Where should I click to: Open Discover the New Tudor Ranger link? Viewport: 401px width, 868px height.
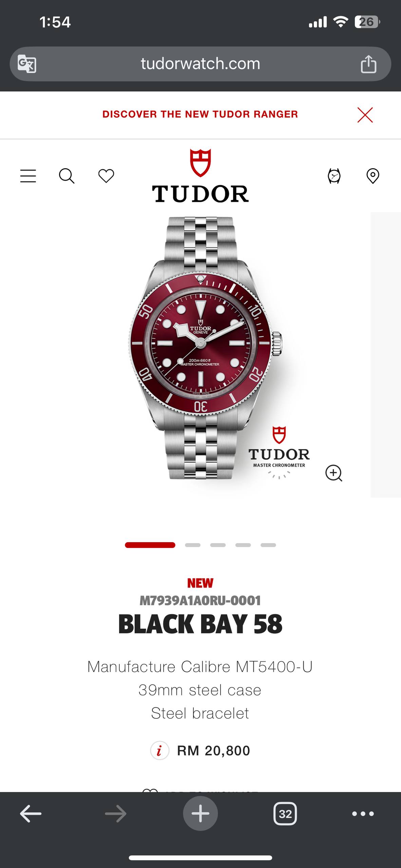[200, 114]
